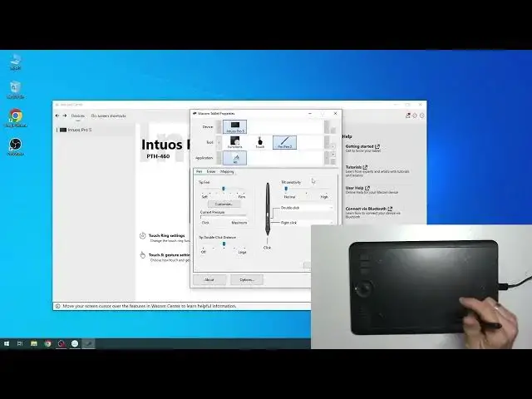Screen dimensions: 532x399
Task: Click the About button
Action: point(209,280)
